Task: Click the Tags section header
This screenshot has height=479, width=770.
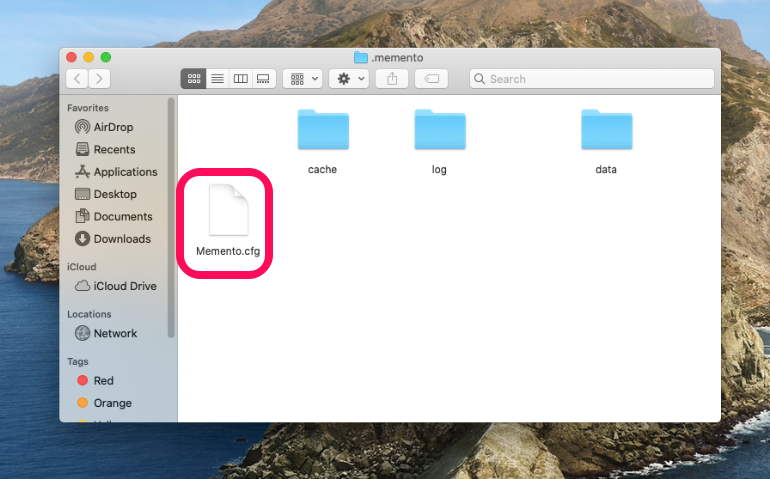Action: pyautogui.click(x=78, y=362)
